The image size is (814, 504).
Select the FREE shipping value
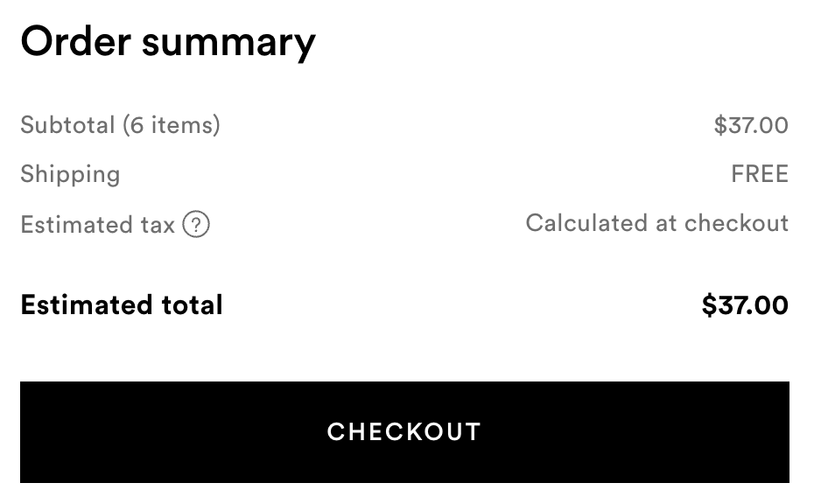(760, 174)
